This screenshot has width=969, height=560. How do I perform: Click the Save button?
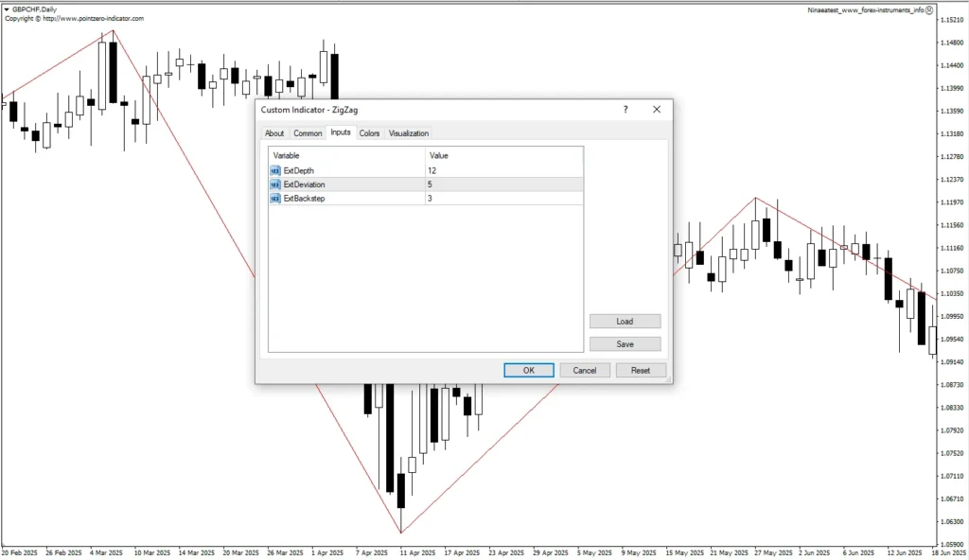(625, 344)
